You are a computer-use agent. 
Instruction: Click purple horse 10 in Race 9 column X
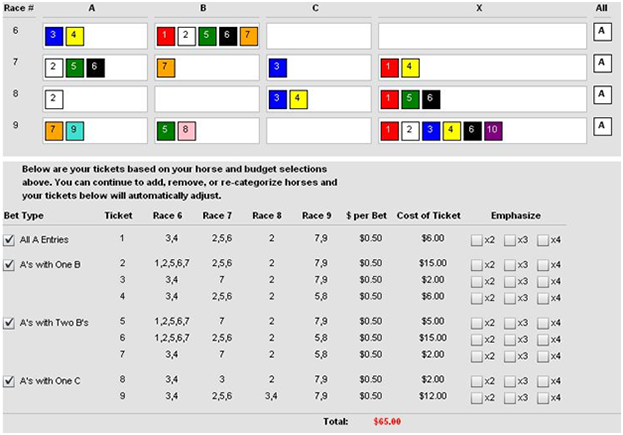click(491, 130)
